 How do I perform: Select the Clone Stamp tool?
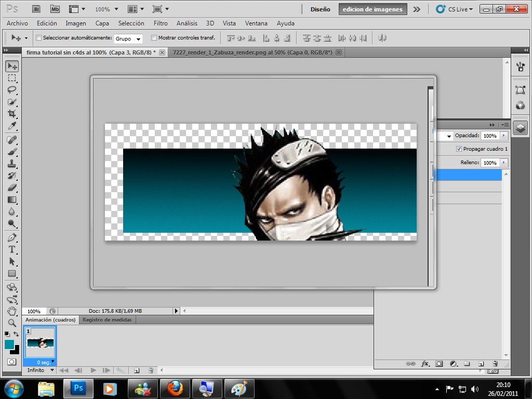(12, 164)
